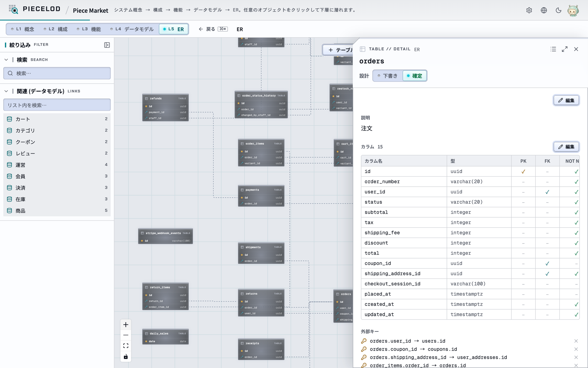Open the user avatar menu

tap(573, 11)
